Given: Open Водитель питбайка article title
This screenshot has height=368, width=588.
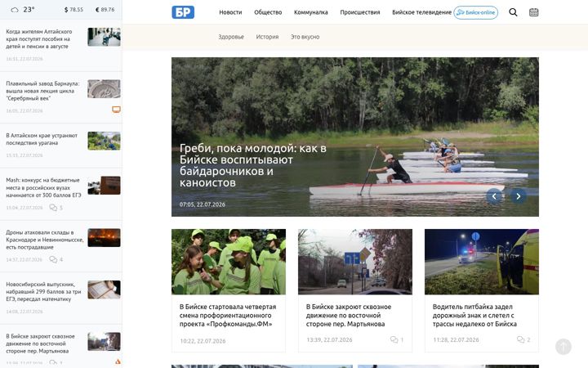Looking at the screenshot, I should (x=474, y=316).
